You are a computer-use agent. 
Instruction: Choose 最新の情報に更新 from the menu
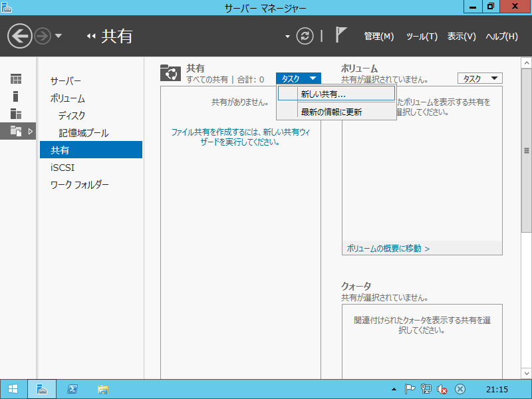coord(336,112)
